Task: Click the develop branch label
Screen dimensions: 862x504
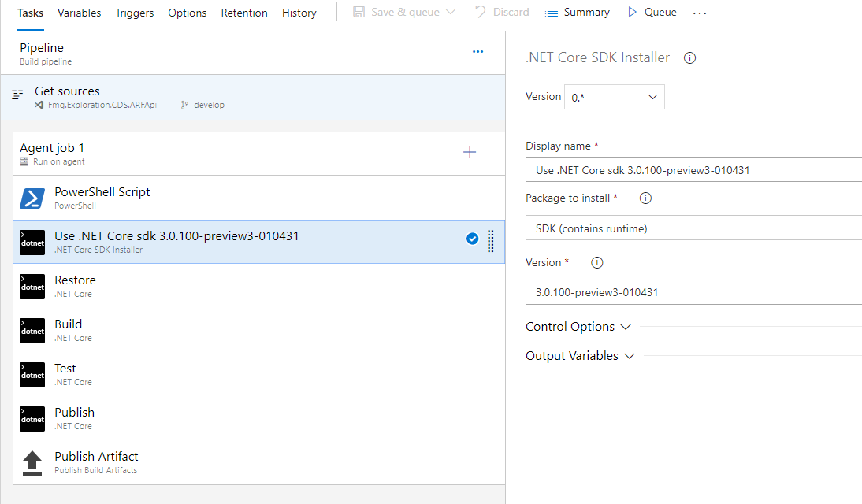Action: point(209,105)
